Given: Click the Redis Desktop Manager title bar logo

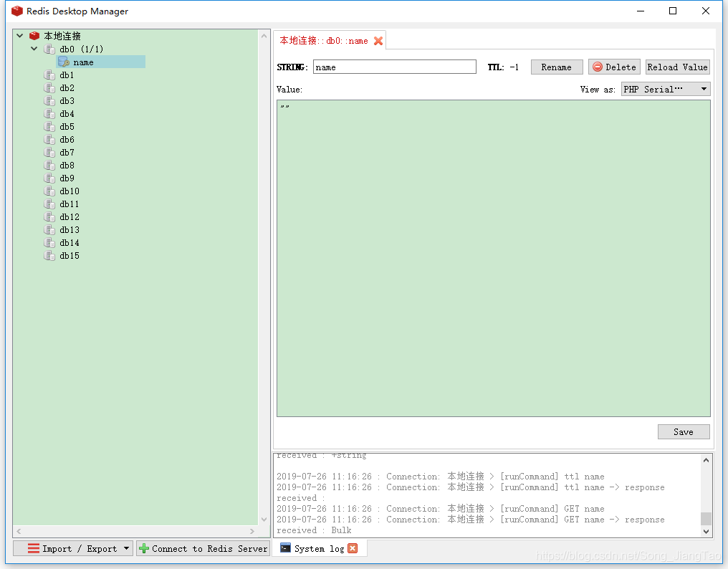Looking at the screenshot, I should pos(17,11).
